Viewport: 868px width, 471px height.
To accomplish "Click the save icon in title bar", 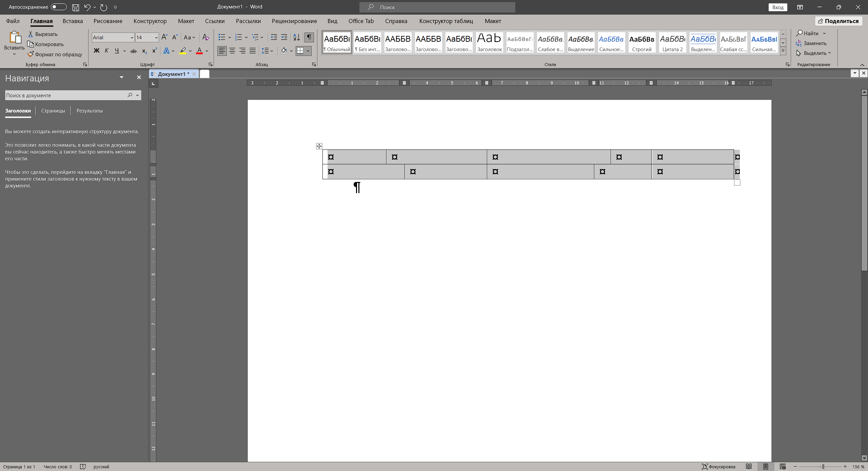I will pos(76,7).
